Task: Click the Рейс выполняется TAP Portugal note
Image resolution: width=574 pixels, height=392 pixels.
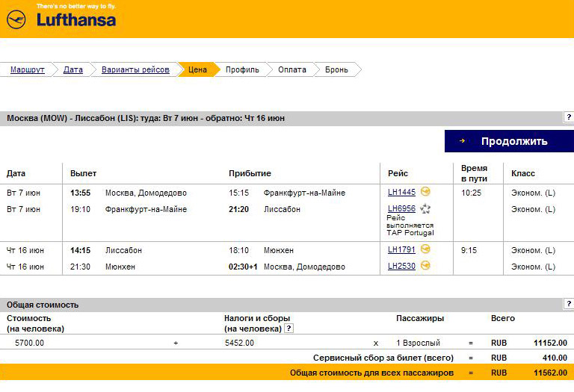Action: point(410,225)
